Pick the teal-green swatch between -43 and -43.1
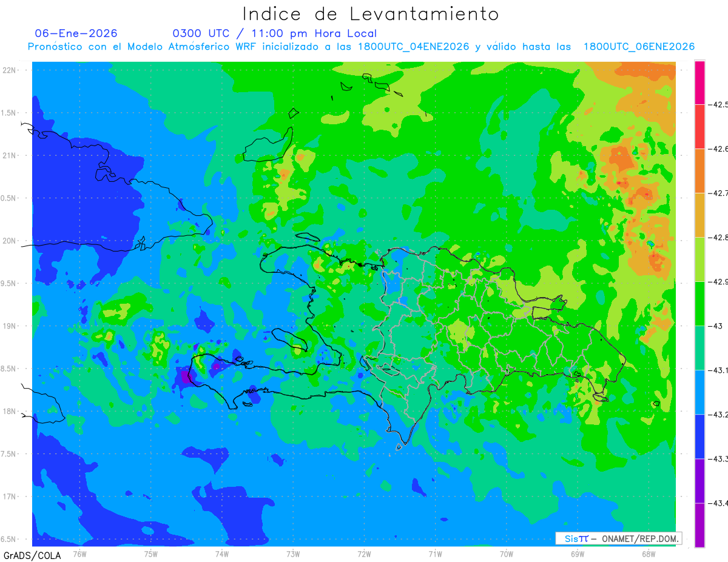Screen dimensions: 728x562 (699, 347)
